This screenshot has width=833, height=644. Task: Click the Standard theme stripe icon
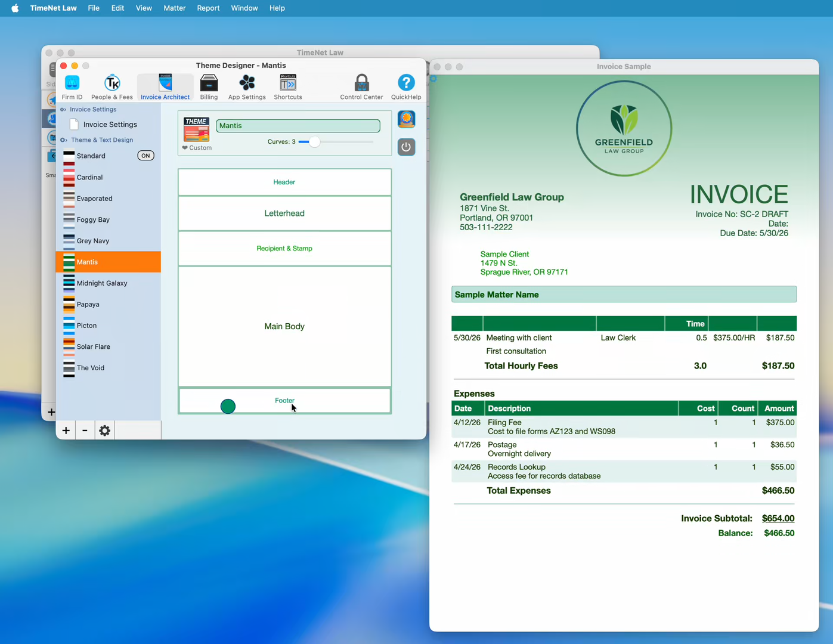(69, 156)
